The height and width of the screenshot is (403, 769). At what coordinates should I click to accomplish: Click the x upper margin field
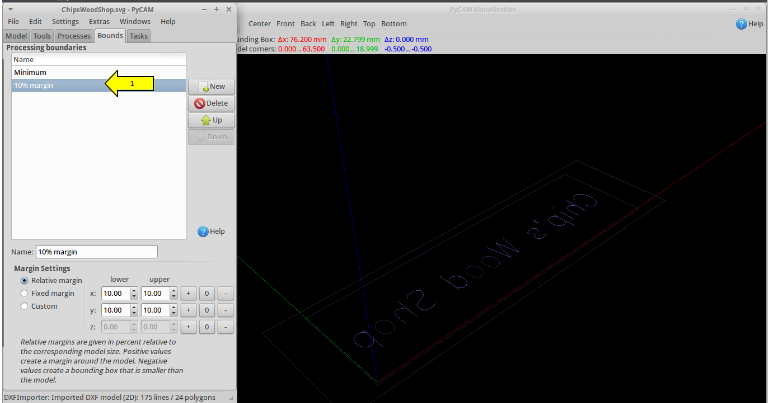[x=155, y=294]
